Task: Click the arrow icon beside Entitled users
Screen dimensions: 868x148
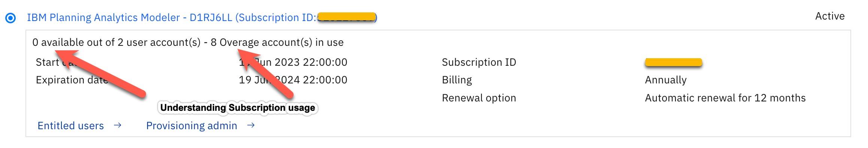Action: pyautogui.click(x=118, y=125)
